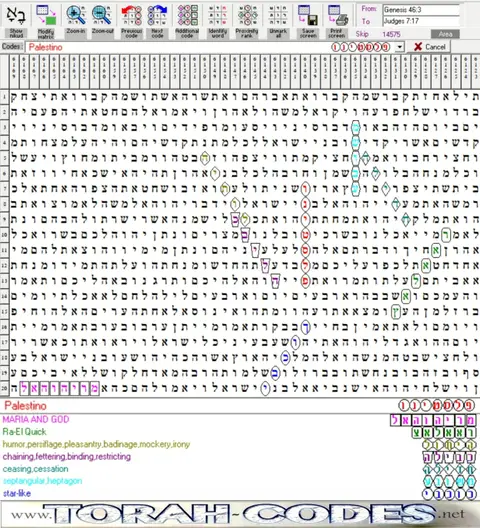Click the From label

(369, 9)
